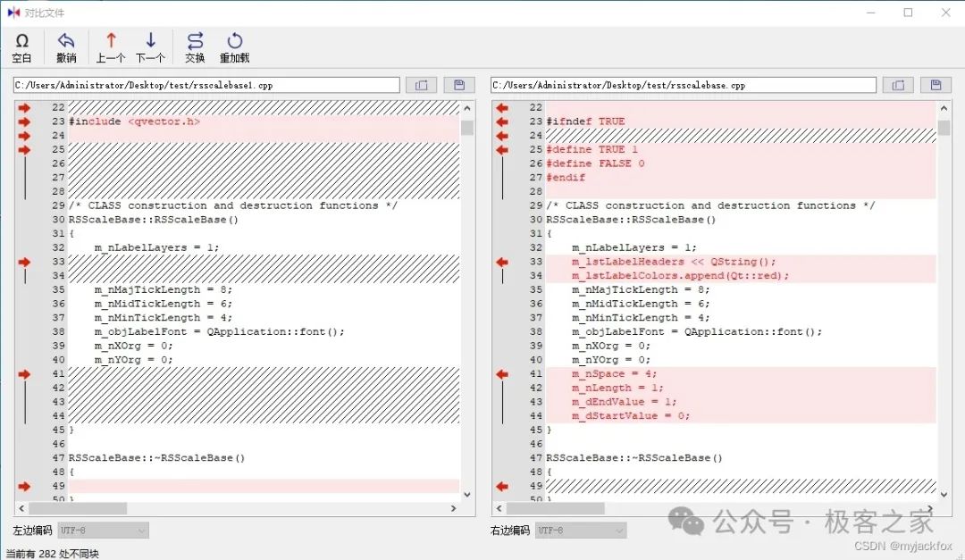Click right pane merge arrow at line 24
The image size is (965, 560).
click(x=502, y=136)
